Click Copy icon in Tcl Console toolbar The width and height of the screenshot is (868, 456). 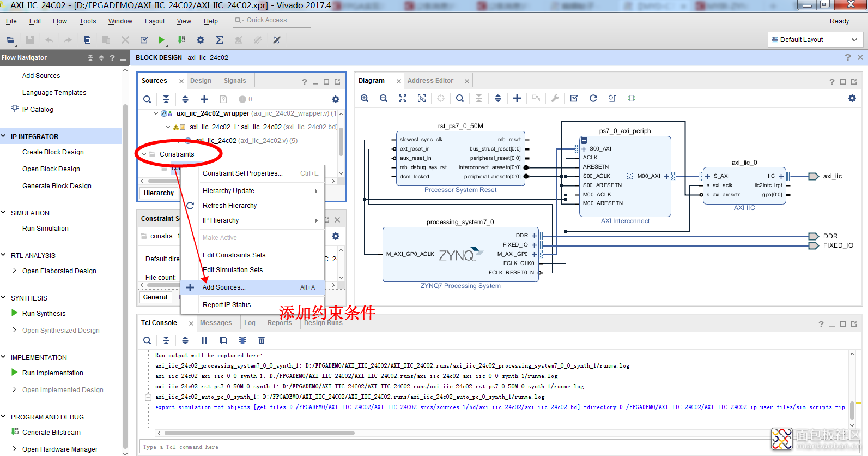point(223,340)
